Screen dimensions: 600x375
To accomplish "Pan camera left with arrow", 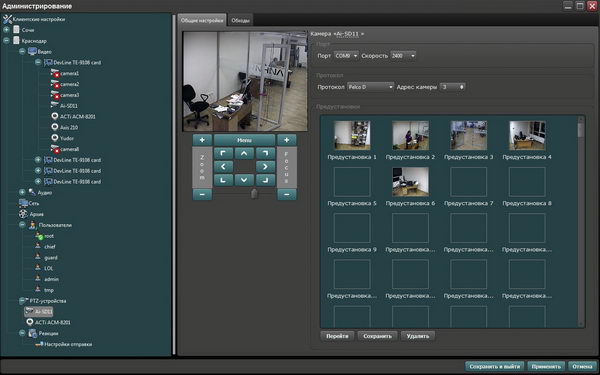I will 223,167.
